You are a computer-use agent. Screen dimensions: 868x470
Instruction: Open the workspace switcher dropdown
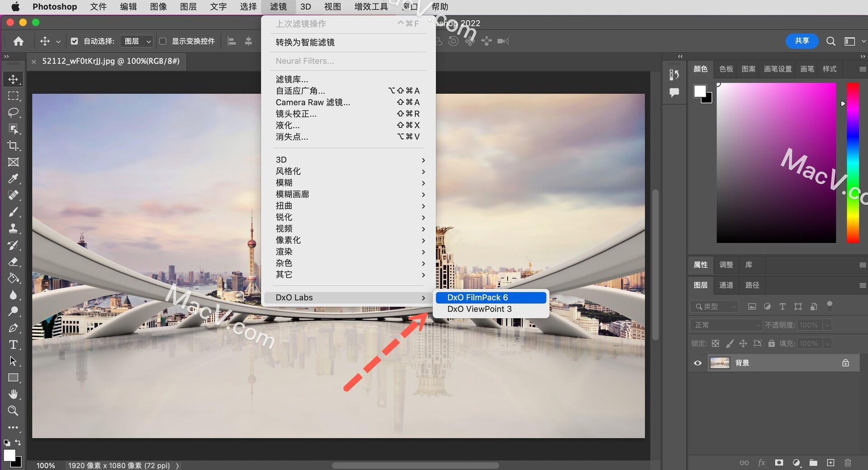[x=854, y=41]
